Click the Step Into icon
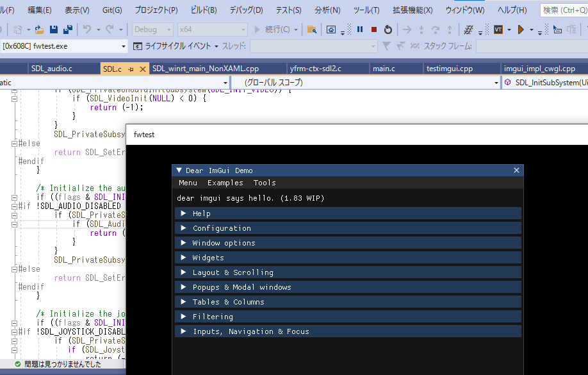588x375 pixels. 421,29
